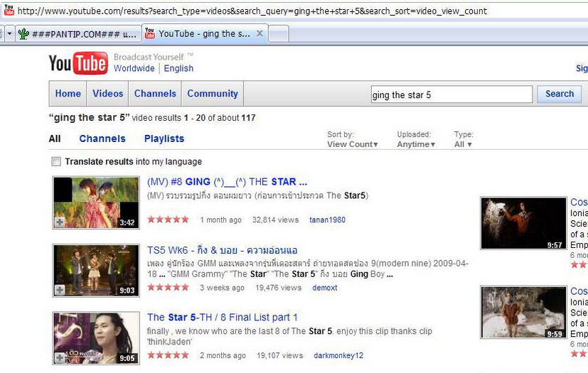
Task: Open the 9:57 sidebar video thumbnail
Action: (523, 223)
